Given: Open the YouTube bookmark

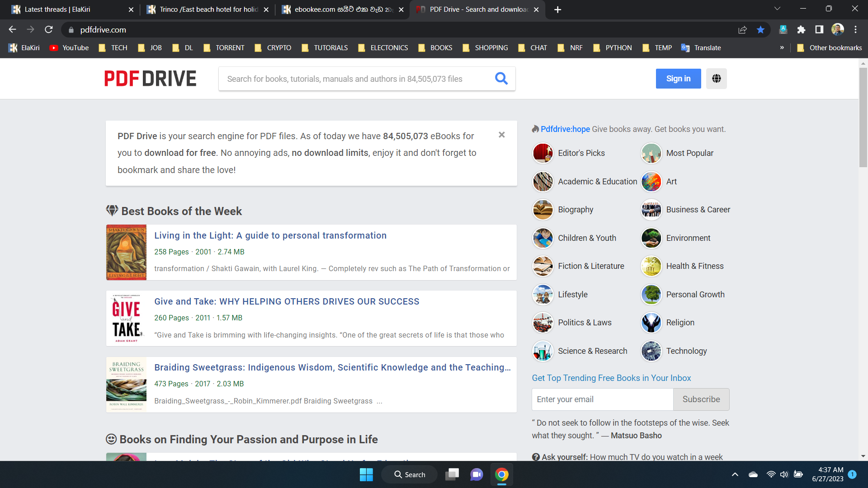Looking at the screenshot, I should point(69,48).
